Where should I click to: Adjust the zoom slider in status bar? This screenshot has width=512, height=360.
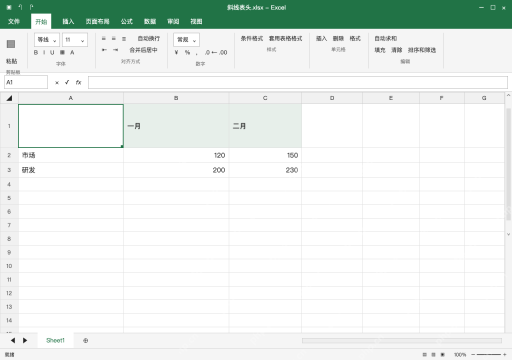coord(489,355)
